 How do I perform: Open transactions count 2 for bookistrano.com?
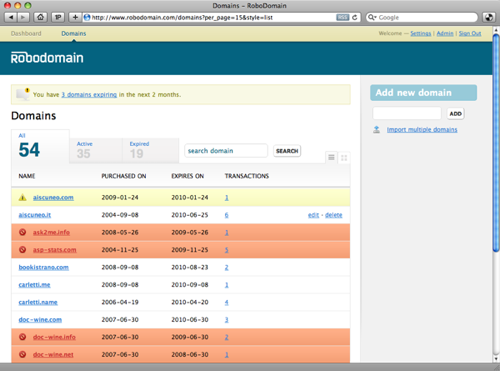pyautogui.click(x=227, y=267)
